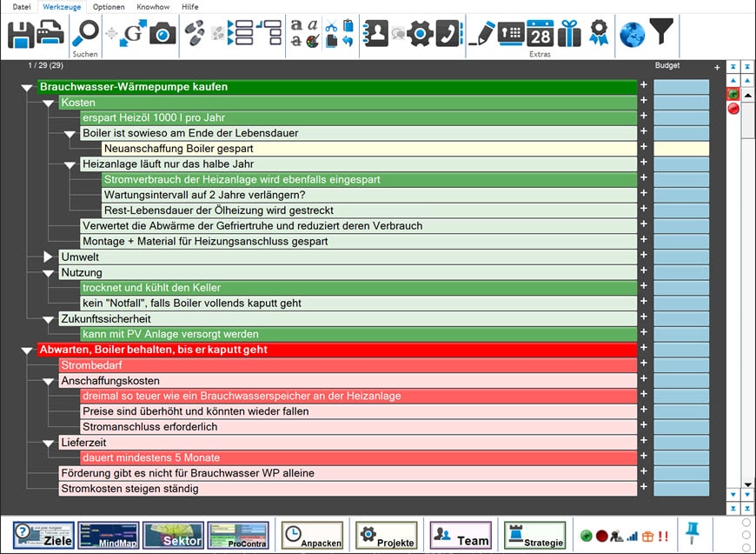Viewport: 756px width, 554px height.
Task: Click the globe icon in toolbar
Action: coord(632,34)
